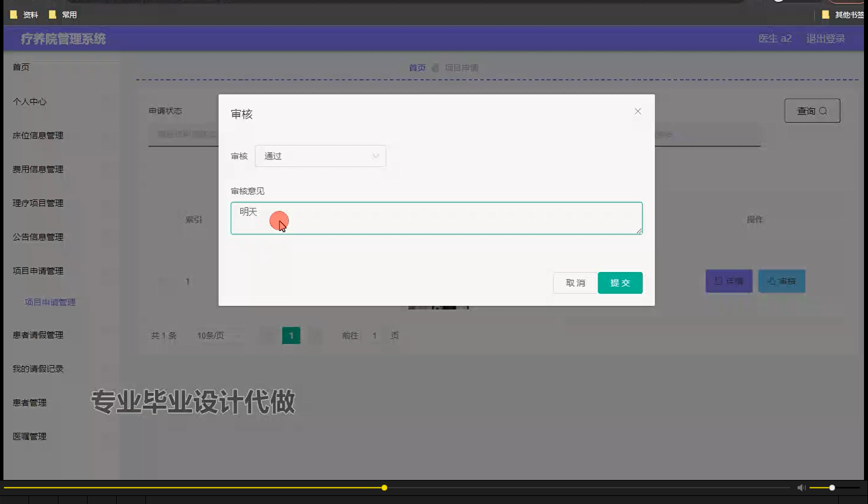Close the 审核 dialog with the × icon
Viewport: 868px width, 504px height.
click(637, 111)
